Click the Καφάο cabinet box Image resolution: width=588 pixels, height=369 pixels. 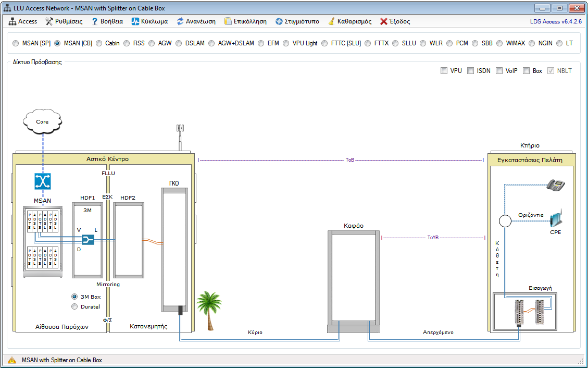[354, 279]
